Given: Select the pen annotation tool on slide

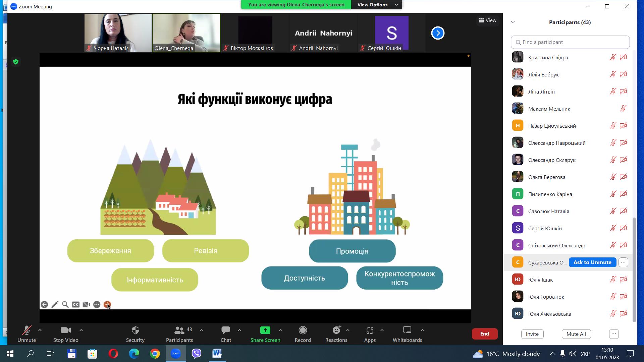Looking at the screenshot, I should tap(55, 304).
